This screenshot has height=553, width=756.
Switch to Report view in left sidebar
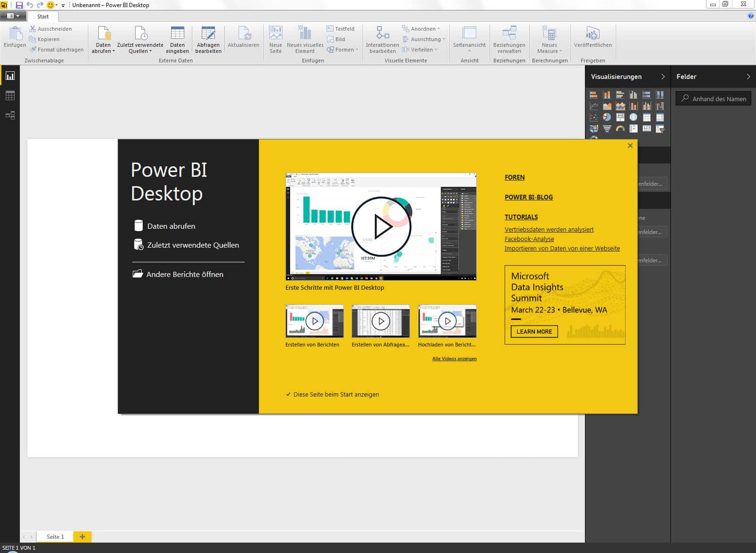(x=10, y=76)
